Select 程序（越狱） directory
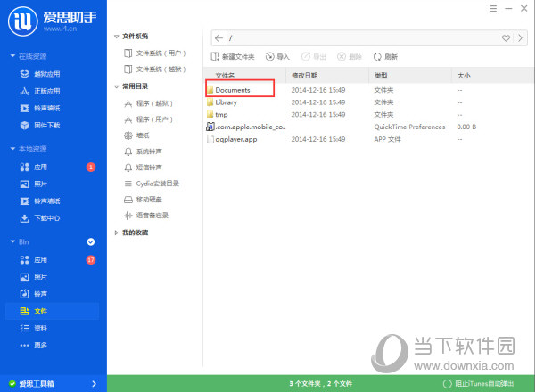The width and height of the screenshot is (536, 392). pyautogui.click(x=149, y=103)
